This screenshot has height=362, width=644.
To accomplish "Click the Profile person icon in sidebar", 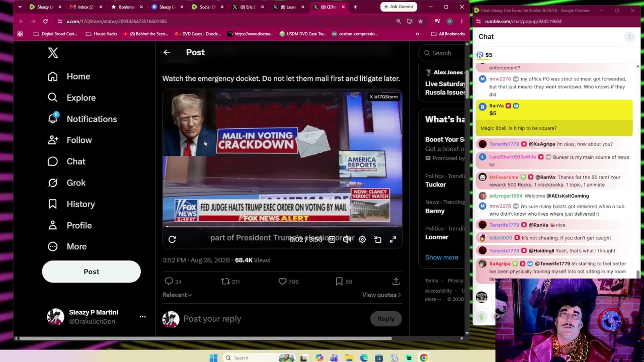I will [53, 225].
